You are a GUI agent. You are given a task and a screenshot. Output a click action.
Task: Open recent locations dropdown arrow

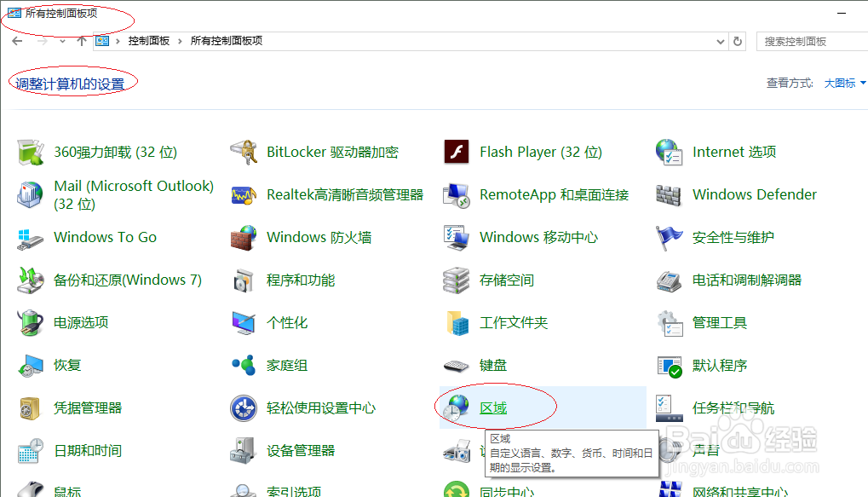click(62, 41)
